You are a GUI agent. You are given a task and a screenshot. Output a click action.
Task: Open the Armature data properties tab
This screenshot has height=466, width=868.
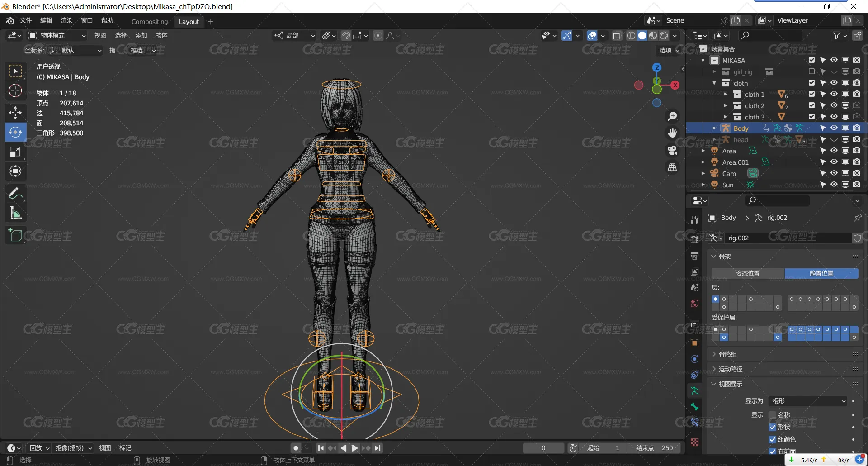695,390
